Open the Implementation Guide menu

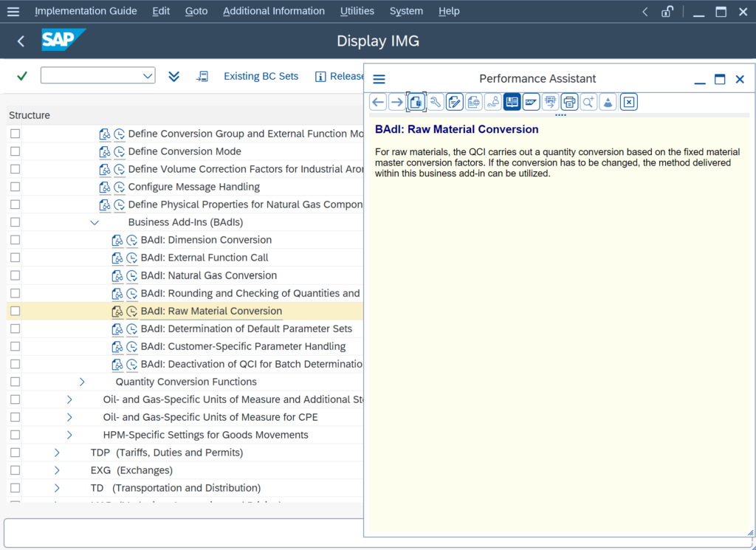point(86,11)
